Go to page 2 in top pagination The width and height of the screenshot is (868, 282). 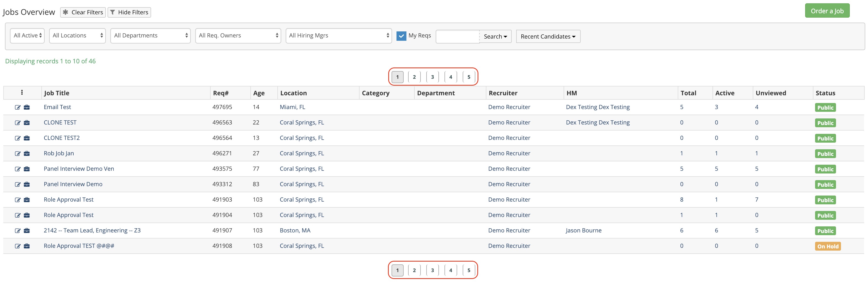point(414,77)
